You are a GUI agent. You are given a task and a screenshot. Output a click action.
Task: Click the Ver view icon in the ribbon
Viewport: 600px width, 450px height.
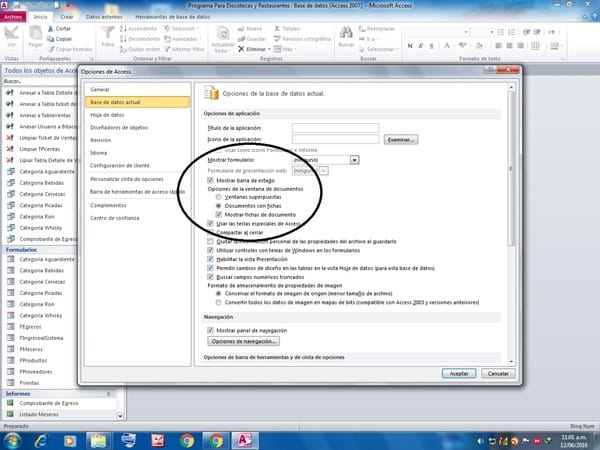click(x=11, y=34)
